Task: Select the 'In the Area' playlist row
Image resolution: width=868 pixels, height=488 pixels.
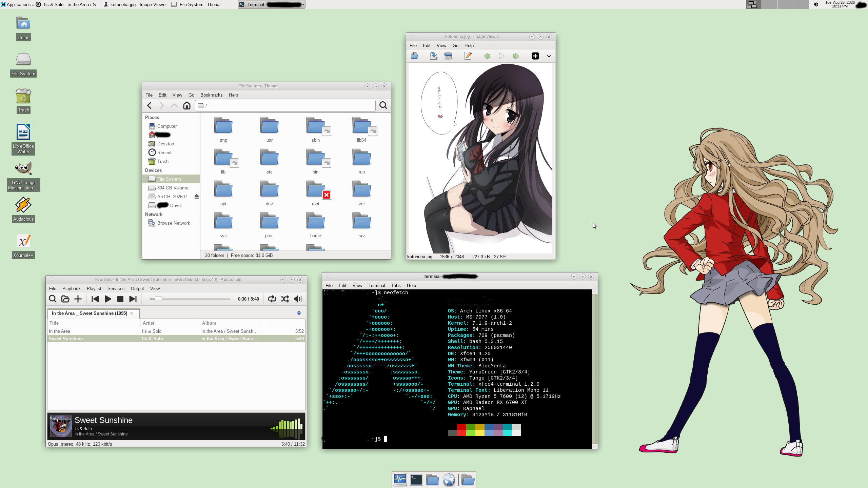Action: click(x=176, y=331)
